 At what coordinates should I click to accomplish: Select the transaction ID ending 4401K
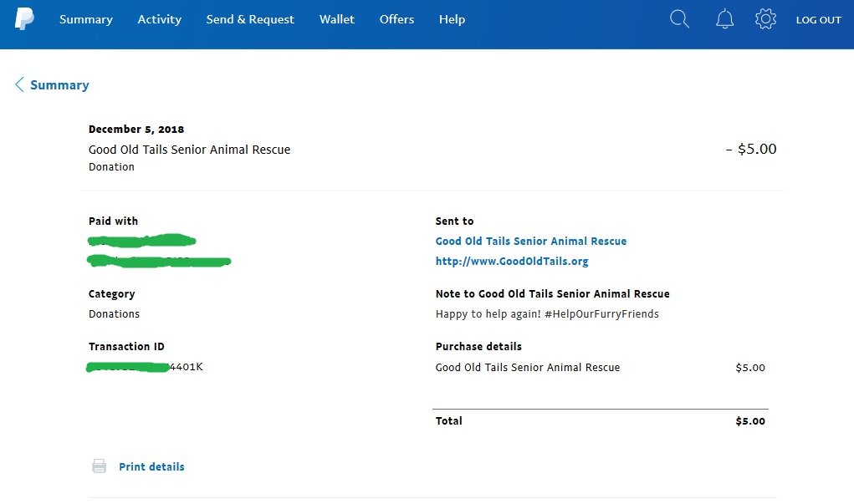(145, 368)
